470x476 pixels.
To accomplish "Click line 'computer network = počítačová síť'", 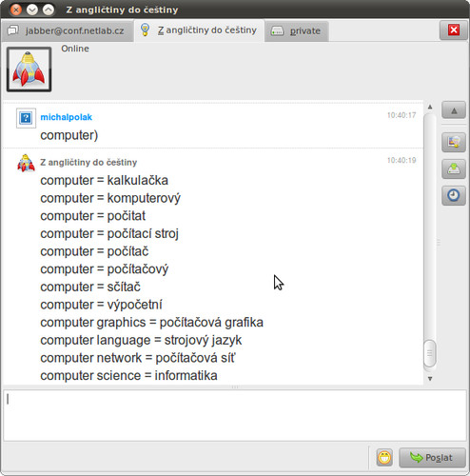I will pos(138,358).
